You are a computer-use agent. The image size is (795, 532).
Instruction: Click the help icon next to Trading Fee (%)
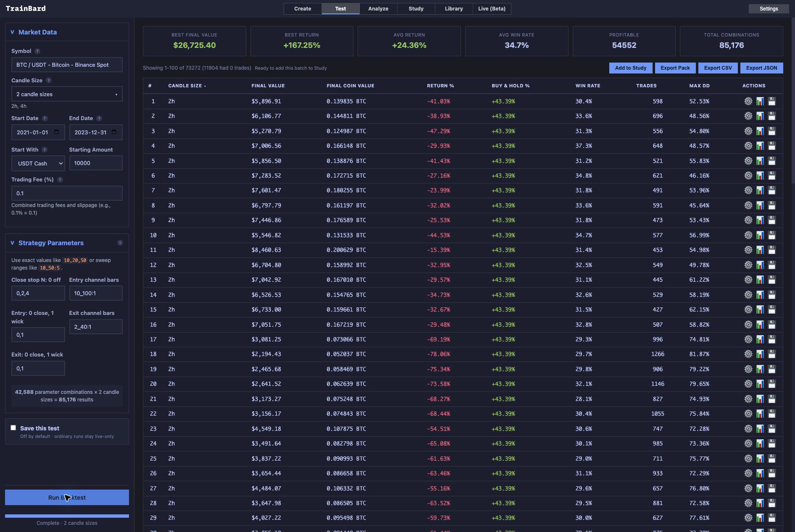point(60,180)
